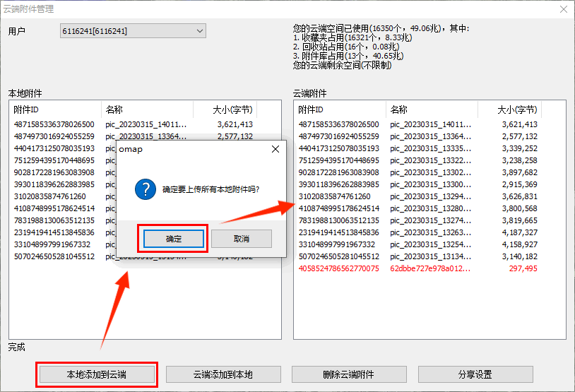Click the 确定 button in the omap dialog
The height and width of the screenshot is (392, 575).
click(x=173, y=239)
